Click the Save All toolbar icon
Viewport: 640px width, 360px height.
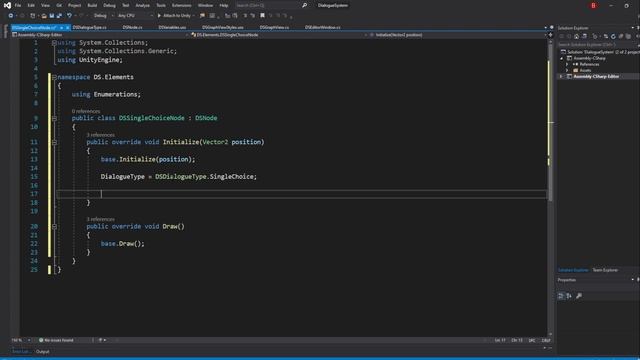59,16
